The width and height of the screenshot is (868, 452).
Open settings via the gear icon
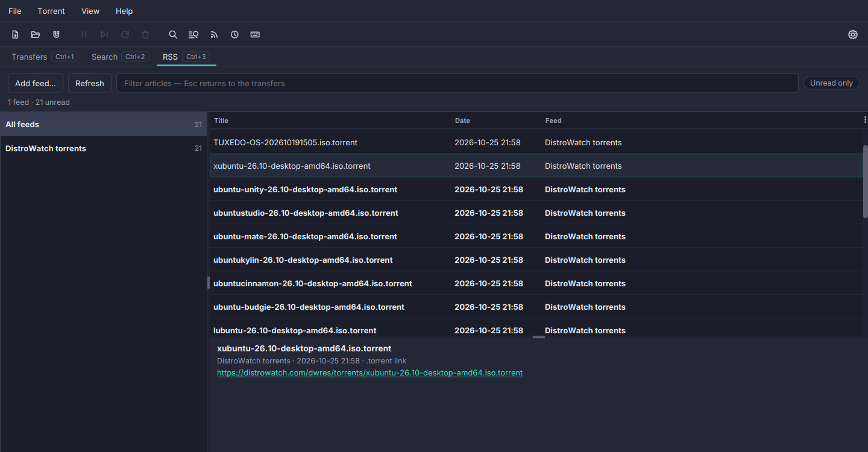[853, 34]
